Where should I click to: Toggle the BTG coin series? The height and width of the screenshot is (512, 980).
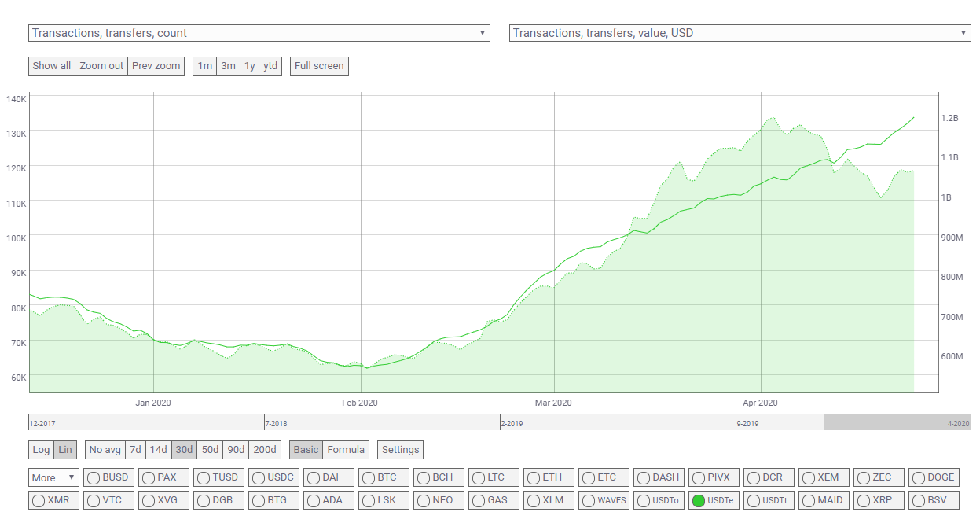click(274, 500)
